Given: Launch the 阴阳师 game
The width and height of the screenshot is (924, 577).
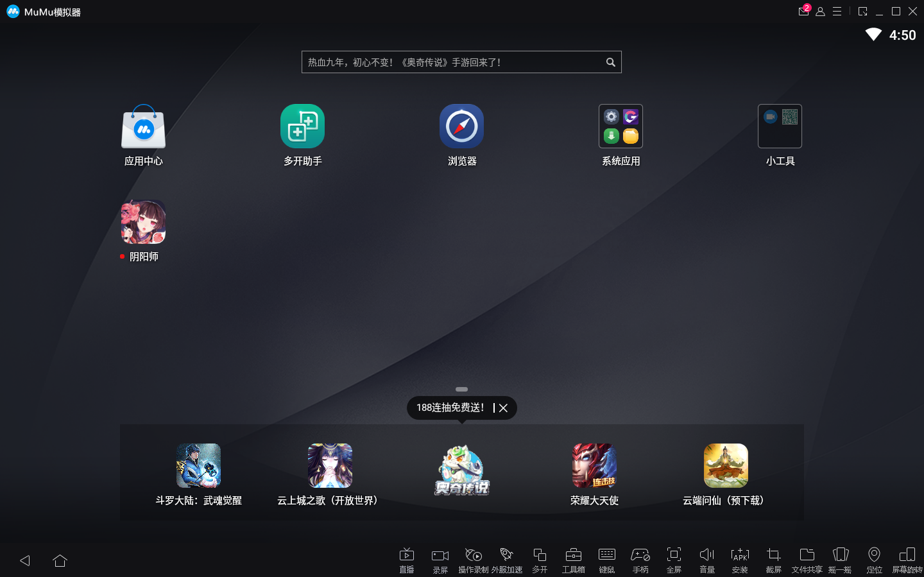Looking at the screenshot, I should pyautogui.click(x=143, y=222).
